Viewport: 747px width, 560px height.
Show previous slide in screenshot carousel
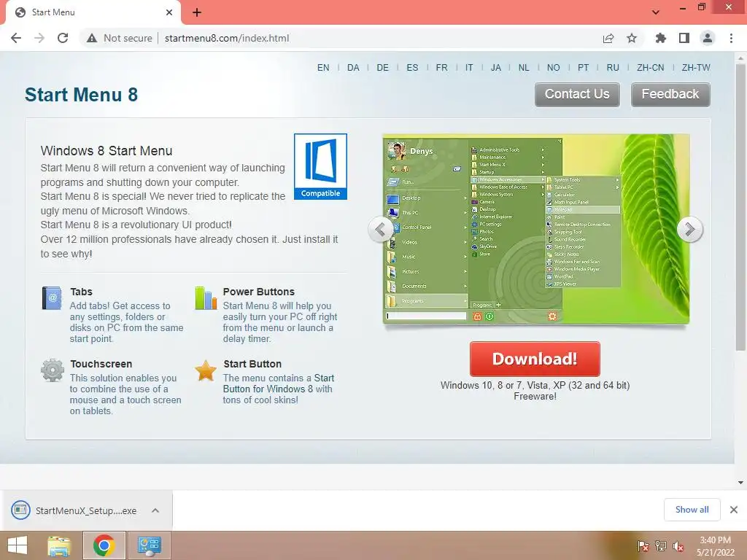pyautogui.click(x=380, y=230)
